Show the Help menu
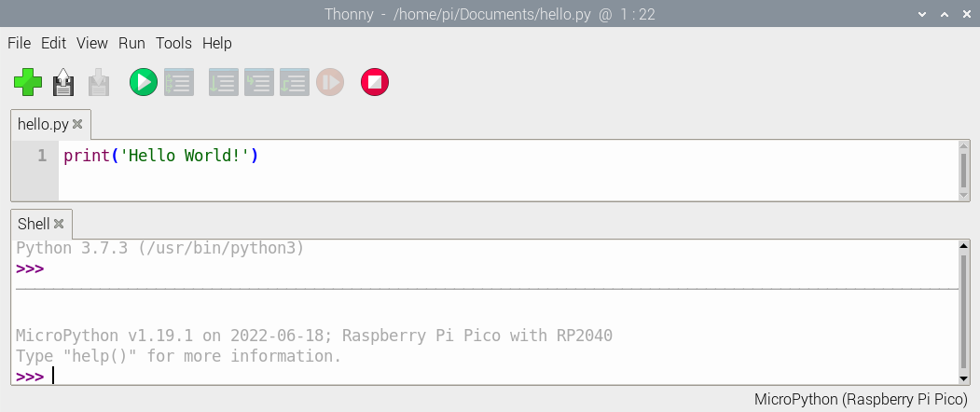 pyautogui.click(x=216, y=43)
